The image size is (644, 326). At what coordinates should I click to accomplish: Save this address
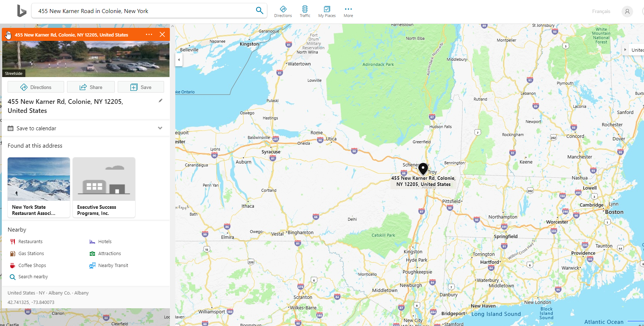[141, 87]
